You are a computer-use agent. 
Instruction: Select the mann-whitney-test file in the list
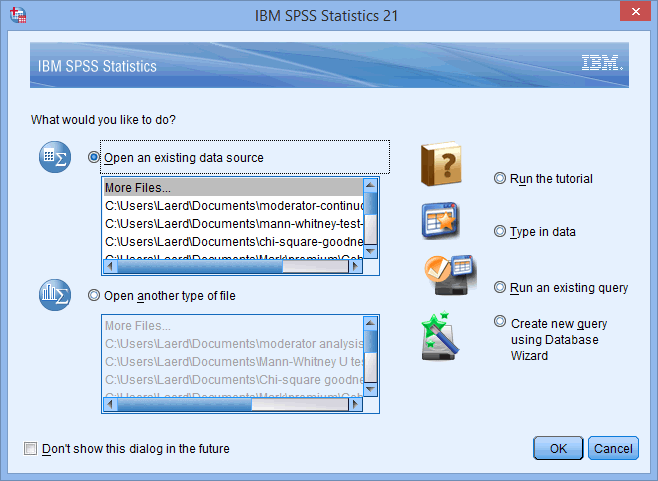tap(233, 224)
